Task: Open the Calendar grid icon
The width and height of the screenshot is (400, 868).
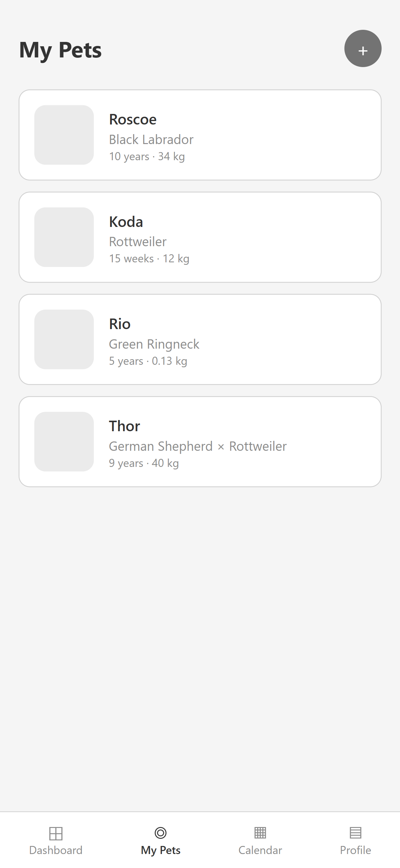Action: (x=260, y=833)
